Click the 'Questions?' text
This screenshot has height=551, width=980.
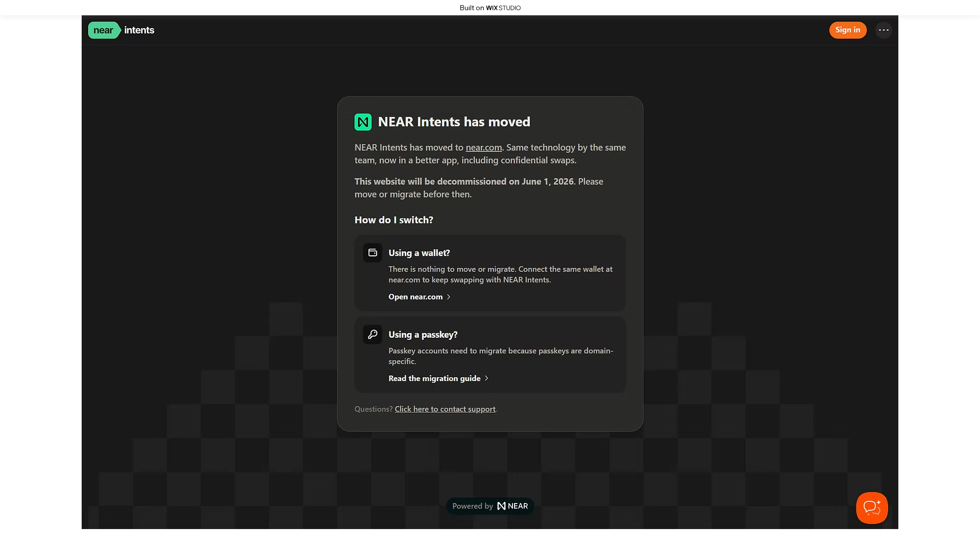click(x=374, y=409)
